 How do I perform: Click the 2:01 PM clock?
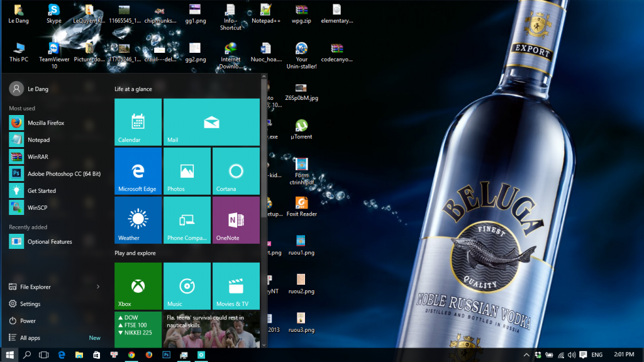624,354
